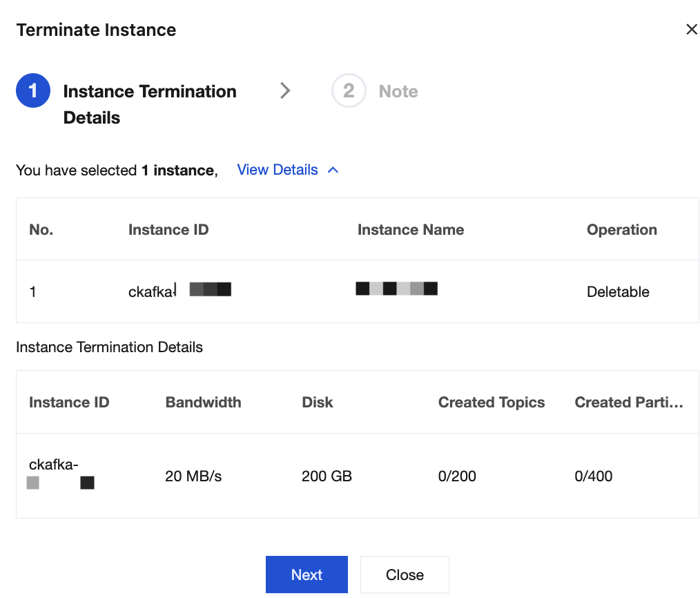The width and height of the screenshot is (700, 598).
Task: Click the arrow between the two steps
Action: coord(285,91)
